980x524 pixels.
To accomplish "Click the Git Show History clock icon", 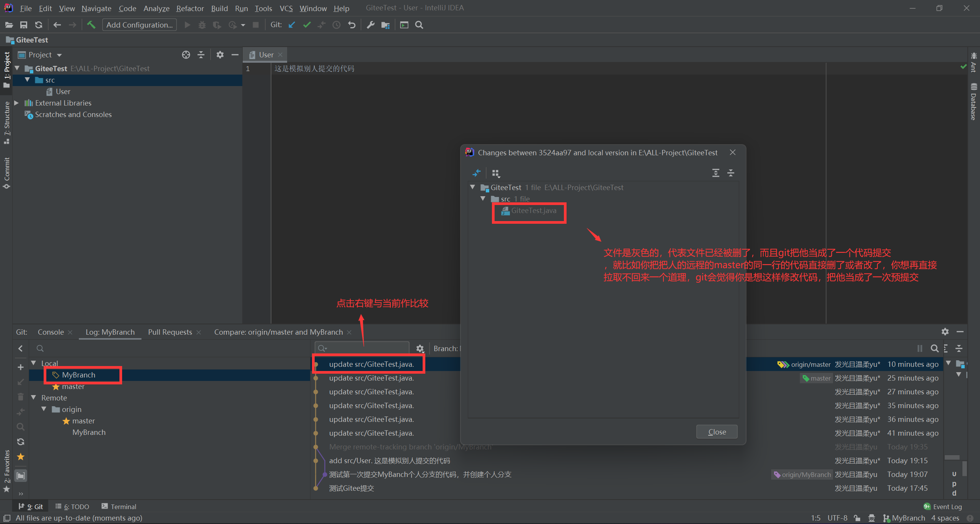I will (x=336, y=25).
